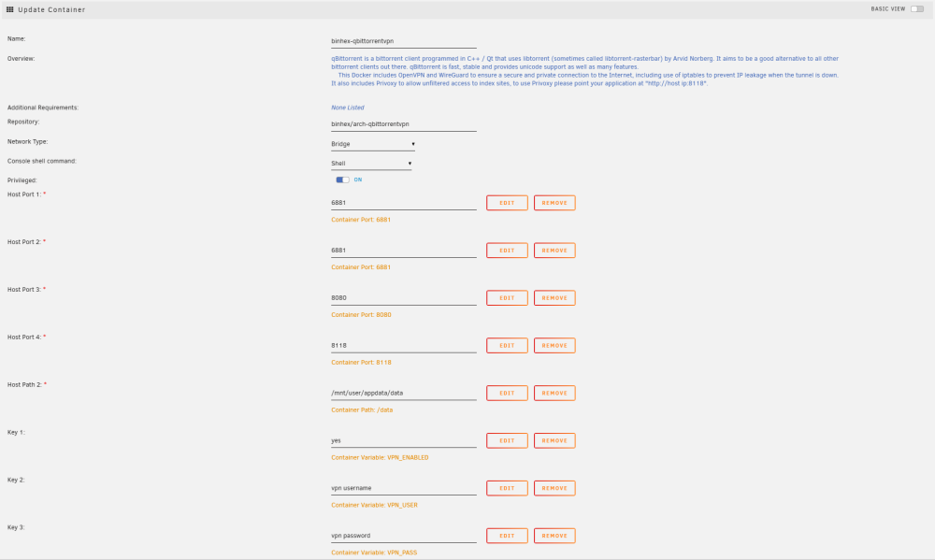Click Edit for Host Port 4
This screenshot has width=935, height=560.
[x=507, y=345]
